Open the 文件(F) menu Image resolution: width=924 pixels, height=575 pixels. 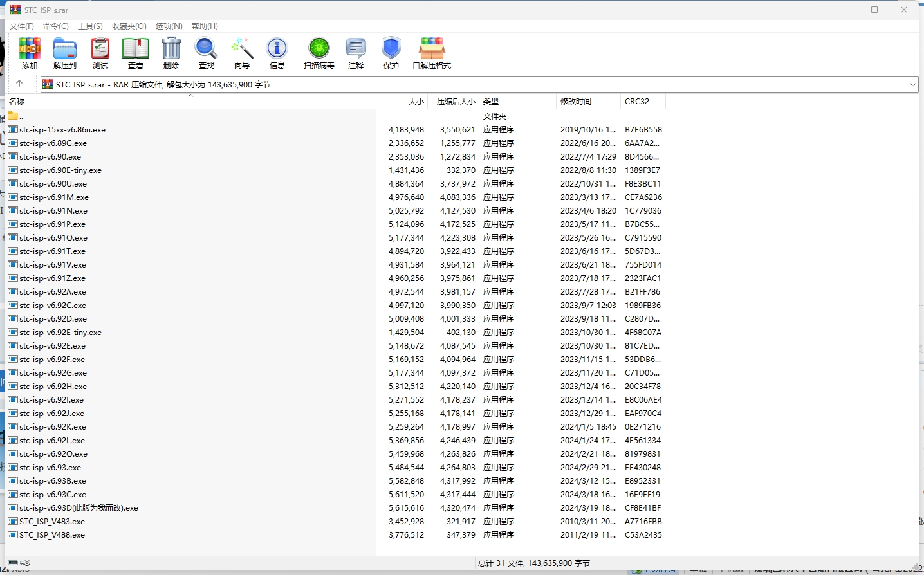pos(22,26)
